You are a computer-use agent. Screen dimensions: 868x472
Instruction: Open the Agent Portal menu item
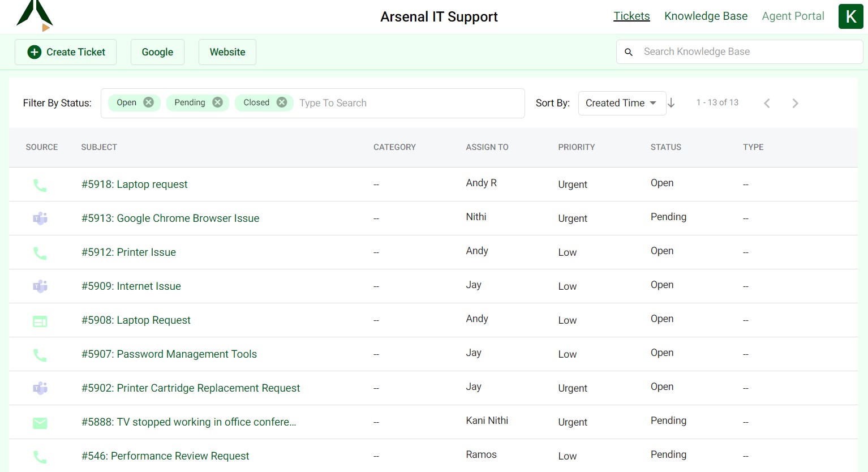pos(793,16)
